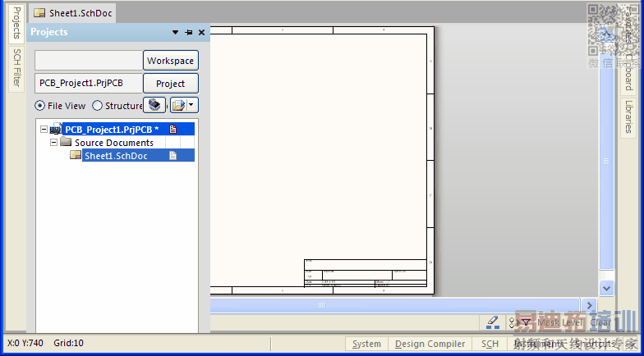Image resolution: width=644 pixels, height=356 pixels.
Task: Open the System panel button
Action: tap(366, 344)
